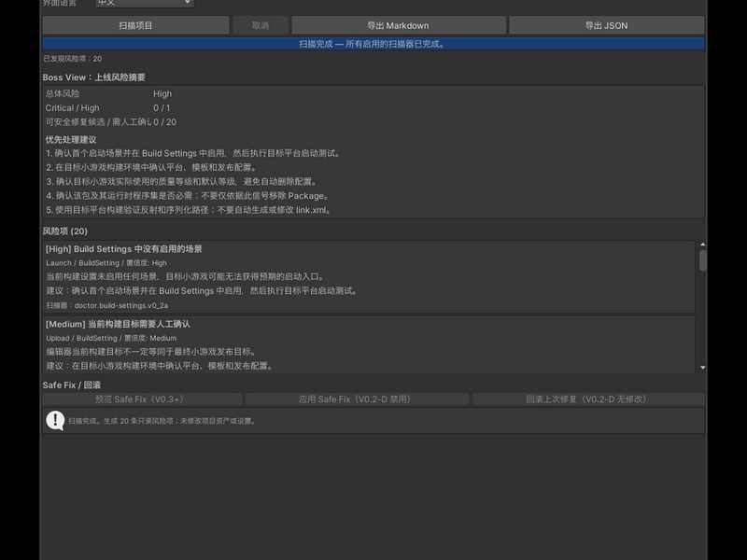Image resolution: width=747 pixels, height=560 pixels.
Task: Click suggestion 5 about link.xml
Action: [190, 210]
